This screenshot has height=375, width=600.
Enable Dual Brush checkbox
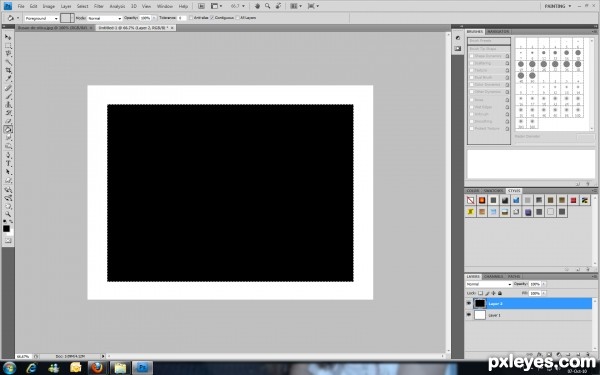click(472, 78)
